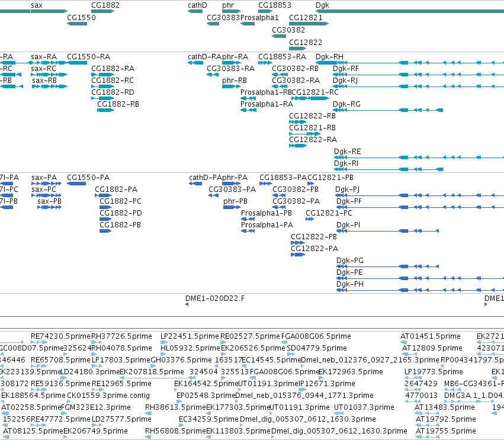The width and height of the screenshot is (504, 440).
Task: Click the CG12822-RA transcript label
Action: point(313,140)
